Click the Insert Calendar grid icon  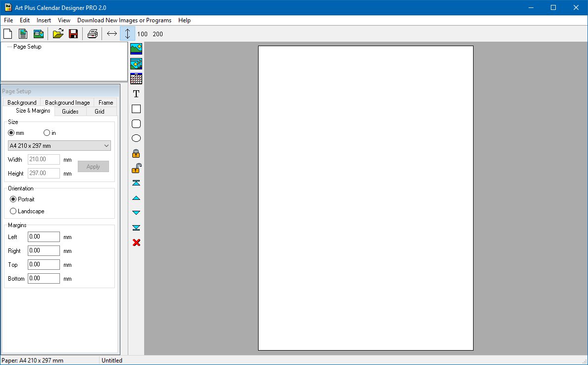pyautogui.click(x=136, y=78)
